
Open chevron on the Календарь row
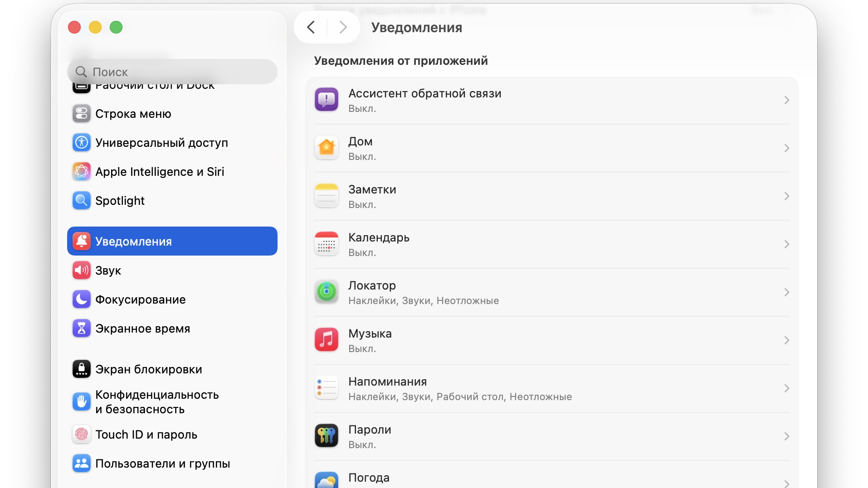click(x=787, y=244)
